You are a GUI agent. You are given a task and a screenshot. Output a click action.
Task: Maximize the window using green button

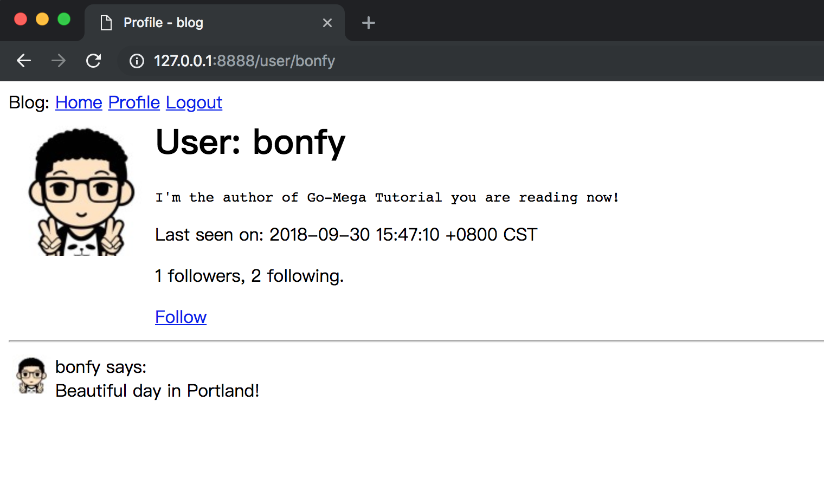[x=64, y=20]
